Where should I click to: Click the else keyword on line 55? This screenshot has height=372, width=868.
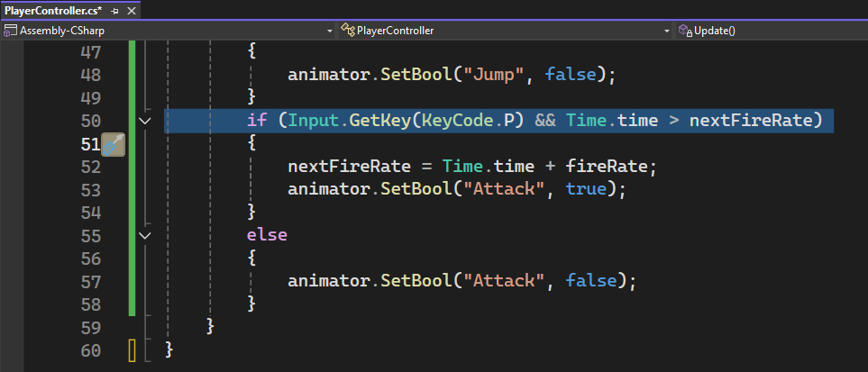[267, 235]
